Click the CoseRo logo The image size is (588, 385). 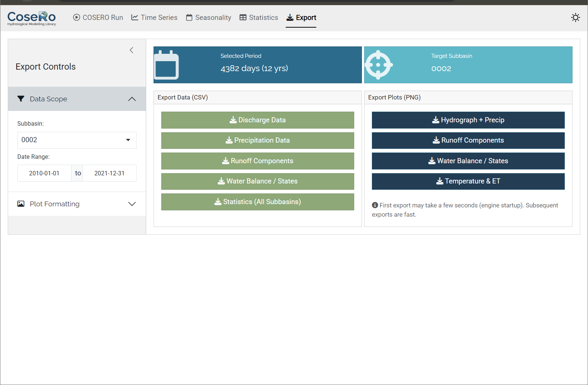pyautogui.click(x=32, y=18)
